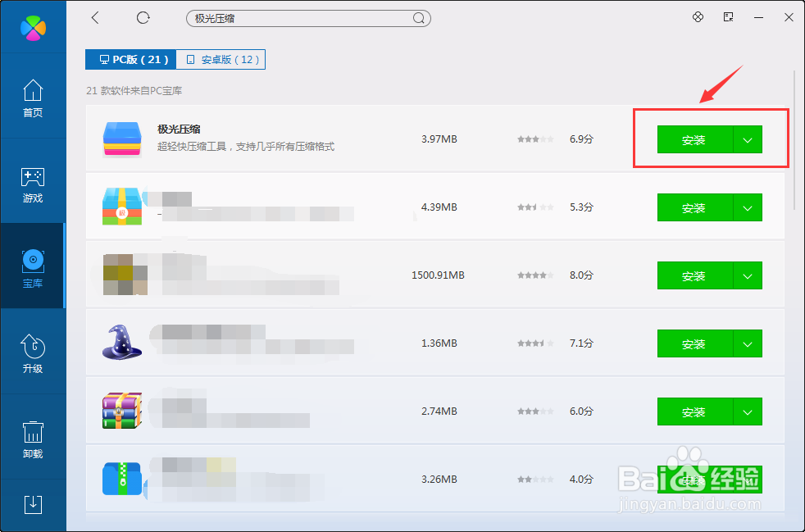Expand install options for 1500.91MB app
805x532 pixels.
pos(748,275)
